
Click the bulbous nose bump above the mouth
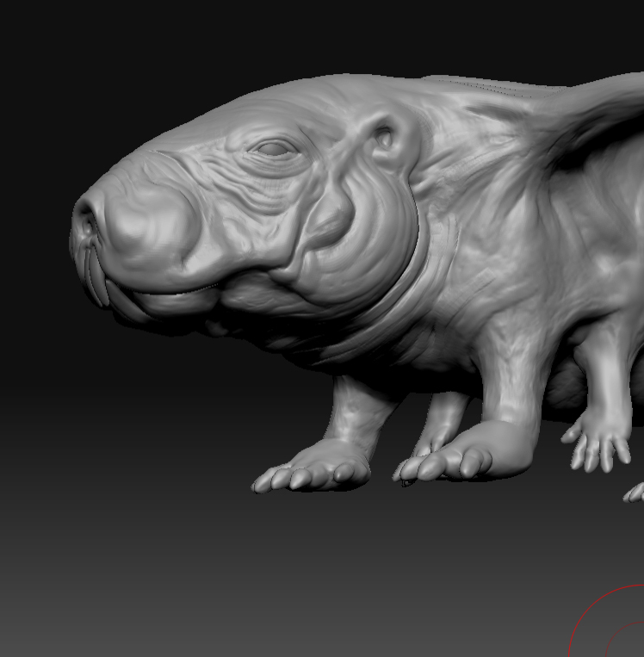[x=151, y=222]
